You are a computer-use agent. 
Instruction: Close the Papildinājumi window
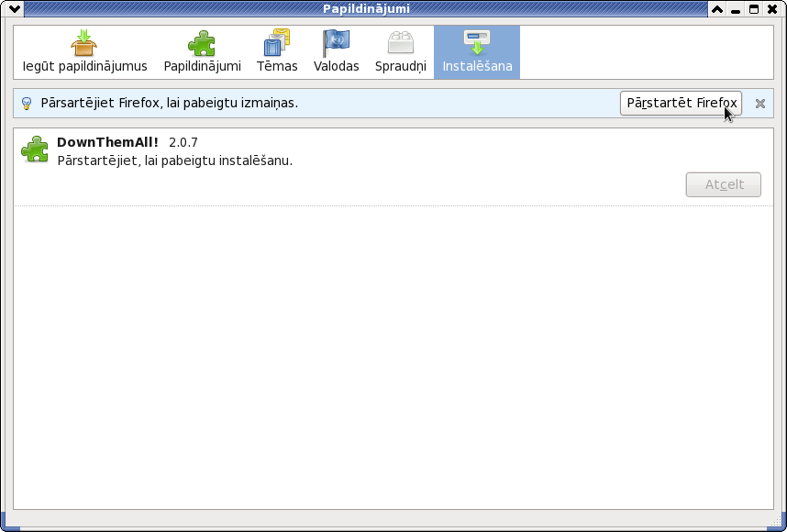(772, 9)
